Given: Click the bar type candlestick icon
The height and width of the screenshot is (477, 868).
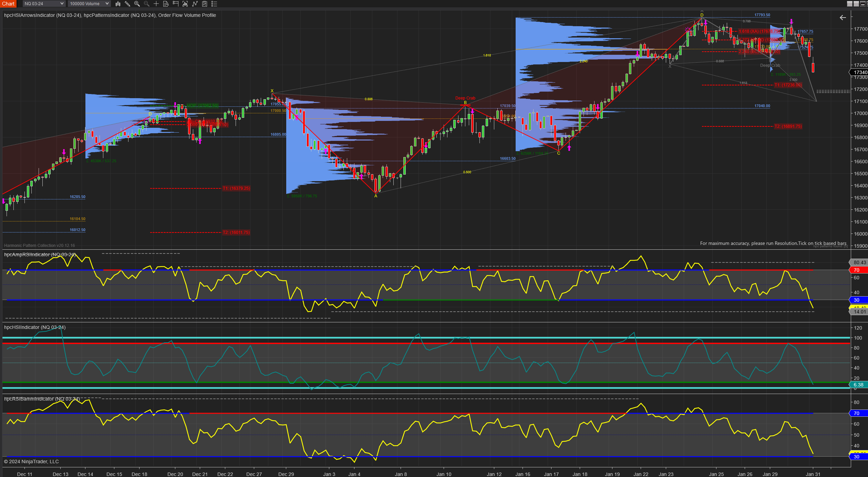Looking at the screenshot, I should click(x=118, y=4).
